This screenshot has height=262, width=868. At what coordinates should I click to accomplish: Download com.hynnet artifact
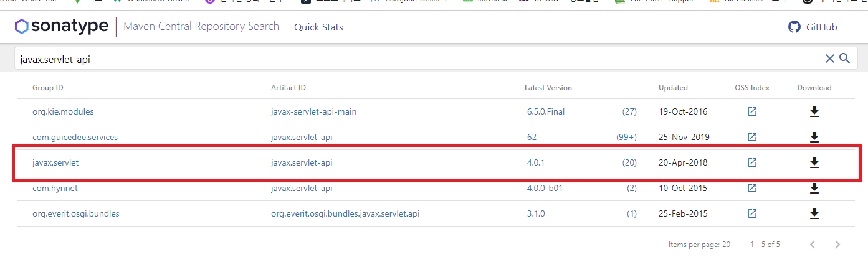point(814,188)
